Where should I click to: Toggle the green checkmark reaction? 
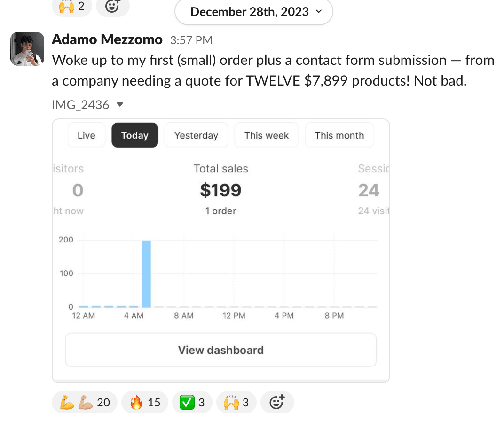(x=191, y=402)
